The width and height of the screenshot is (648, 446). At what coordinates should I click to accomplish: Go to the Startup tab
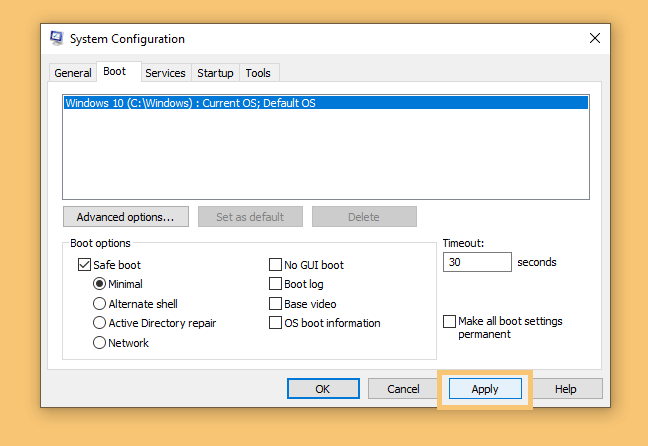(215, 73)
